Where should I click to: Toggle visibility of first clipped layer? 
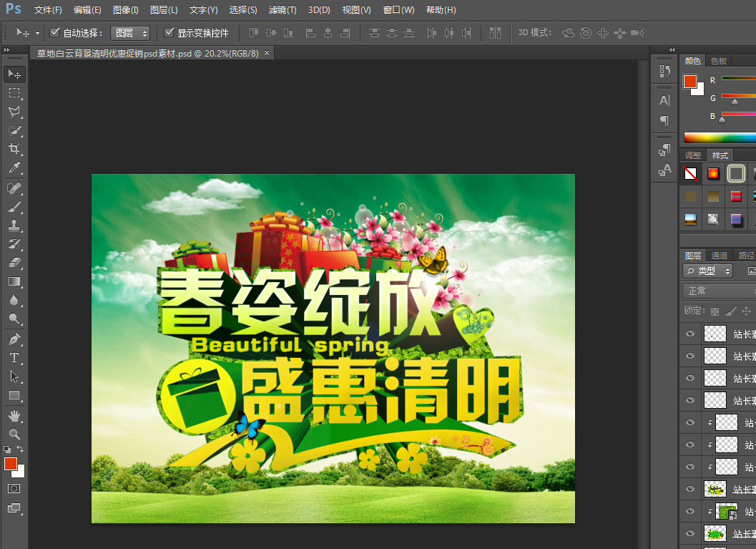pyautogui.click(x=690, y=422)
